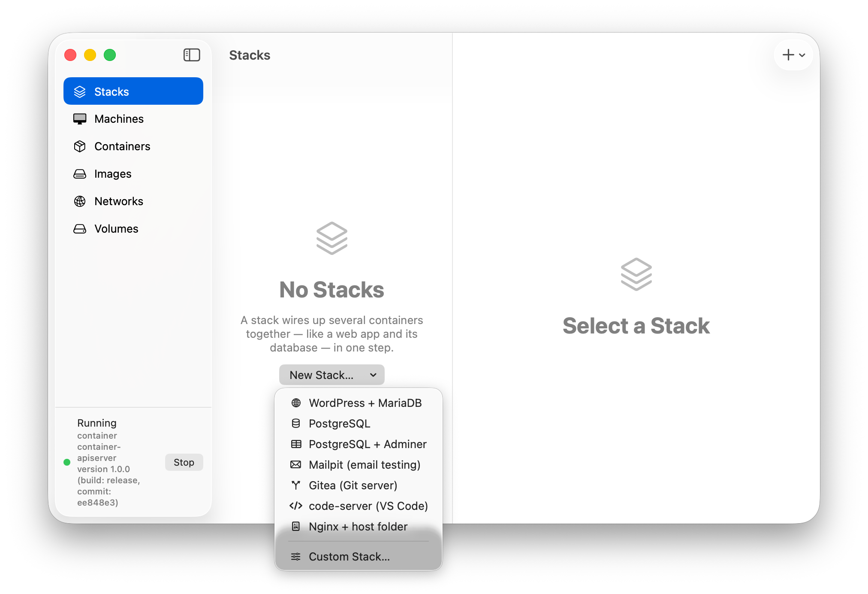
Task: Go to the Networks section
Action: 133,201
